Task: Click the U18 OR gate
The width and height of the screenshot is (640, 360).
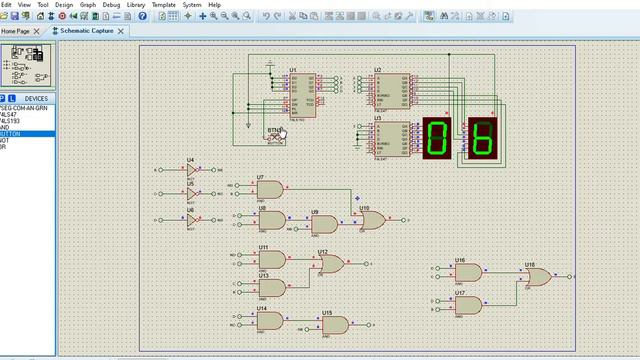Action: (540, 277)
